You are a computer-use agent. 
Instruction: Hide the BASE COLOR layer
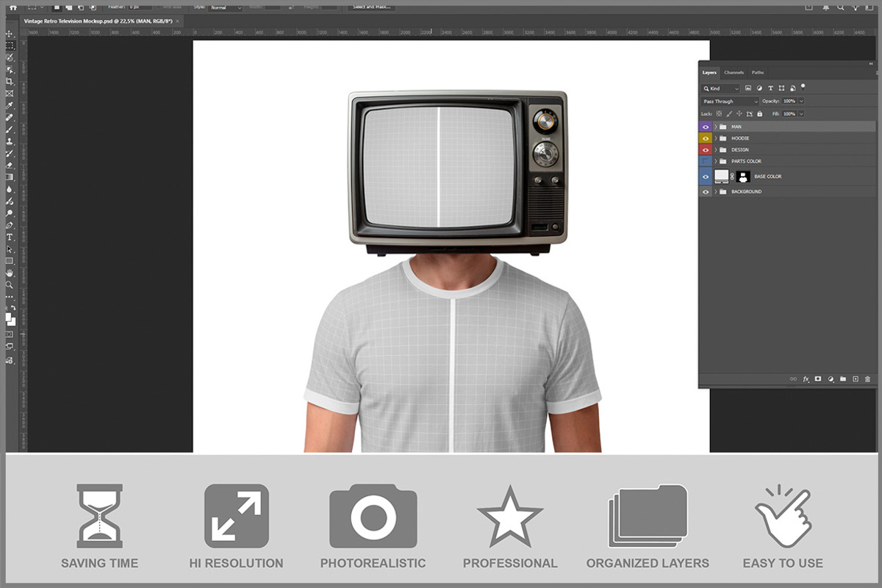pyautogui.click(x=706, y=176)
